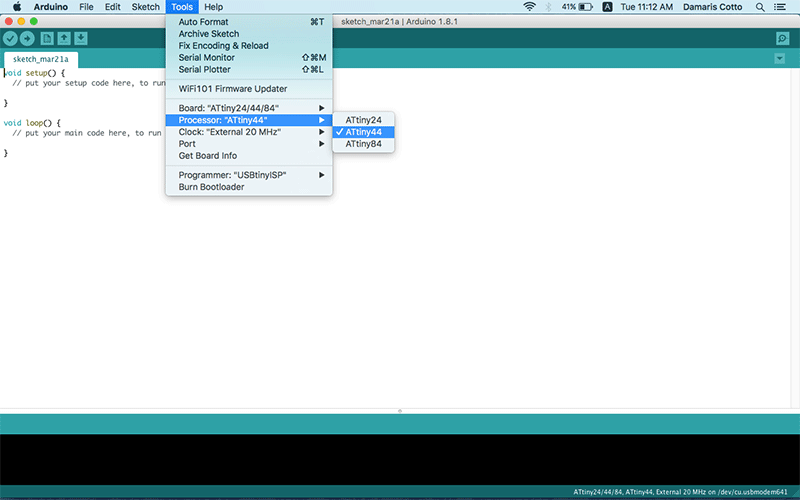This screenshot has height=500, width=800.
Task: Click the Verify sketch checkmark icon
Action: coord(10,38)
